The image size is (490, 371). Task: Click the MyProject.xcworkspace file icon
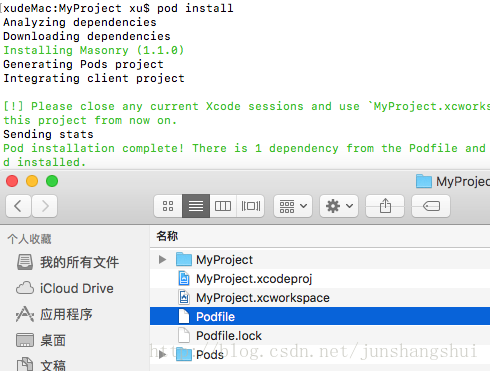point(184,297)
